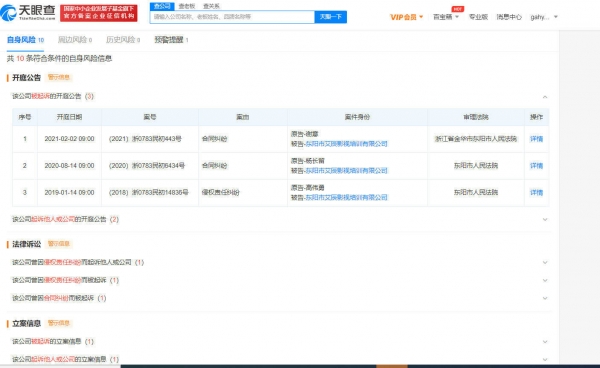Open the gahy... user account menu
This screenshot has width=600, height=368.
[x=544, y=17]
